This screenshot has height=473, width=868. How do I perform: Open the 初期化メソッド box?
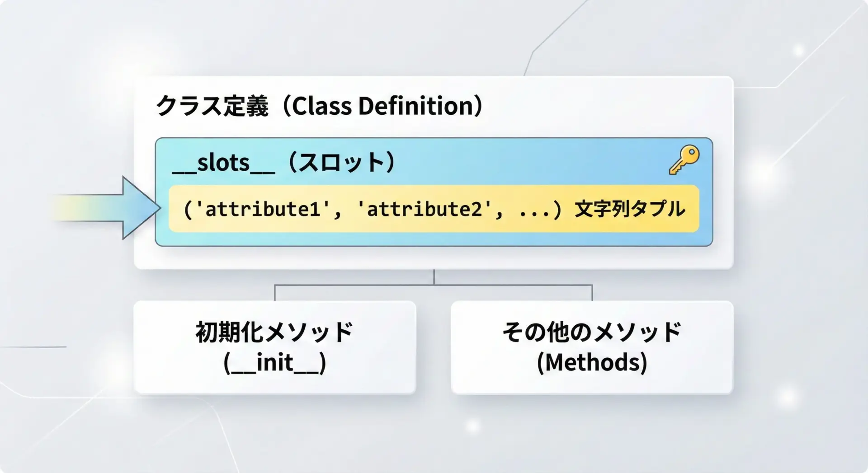point(274,347)
